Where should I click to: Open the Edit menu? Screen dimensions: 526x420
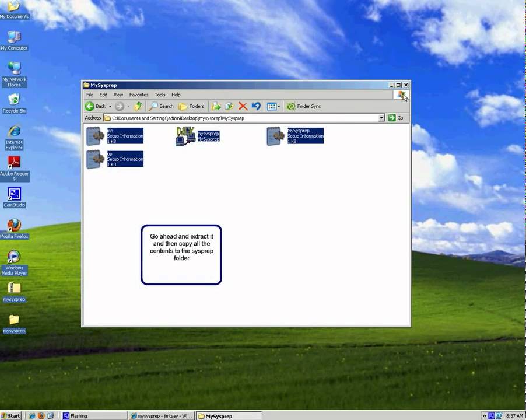[x=103, y=94]
